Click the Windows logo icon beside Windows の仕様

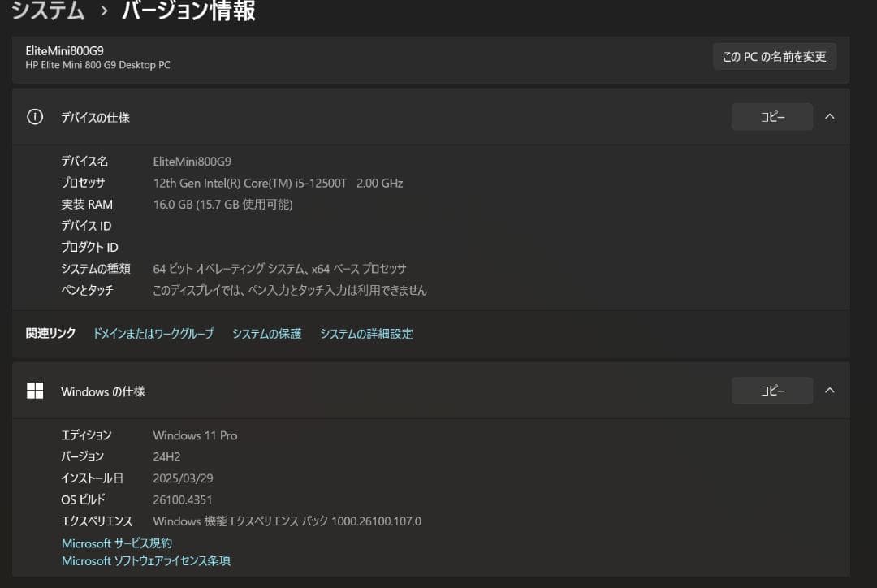coord(35,391)
